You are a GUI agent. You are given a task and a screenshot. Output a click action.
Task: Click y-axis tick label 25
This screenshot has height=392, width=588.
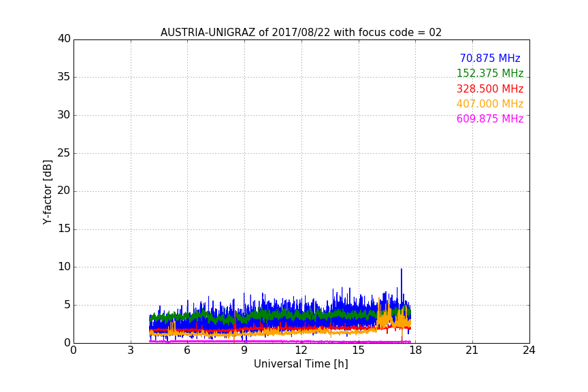[64, 152]
